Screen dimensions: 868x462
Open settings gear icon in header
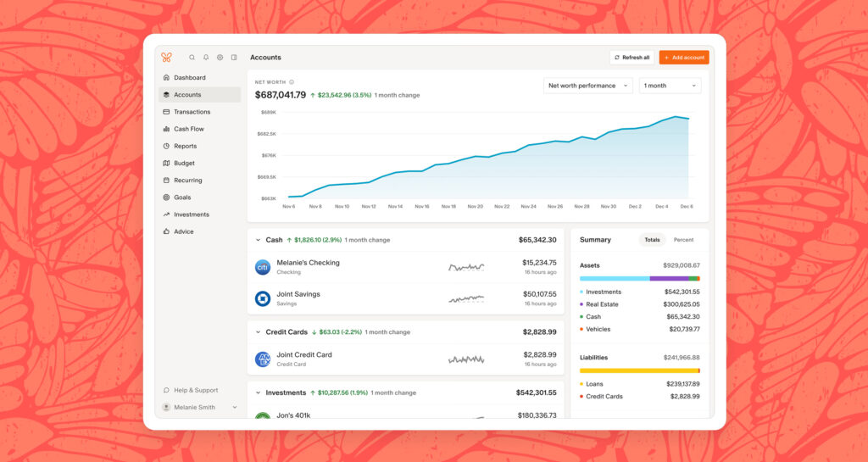[x=220, y=58]
